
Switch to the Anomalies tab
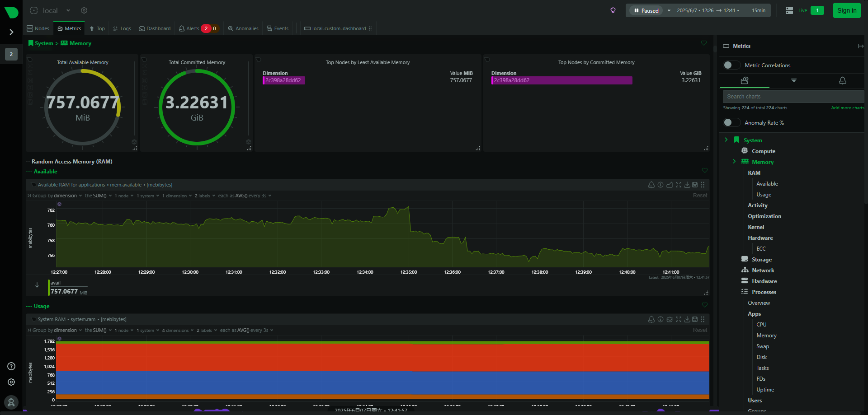click(243, 28)
